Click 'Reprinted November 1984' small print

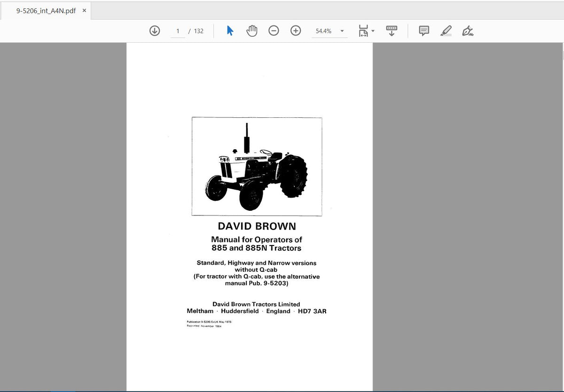204,326
